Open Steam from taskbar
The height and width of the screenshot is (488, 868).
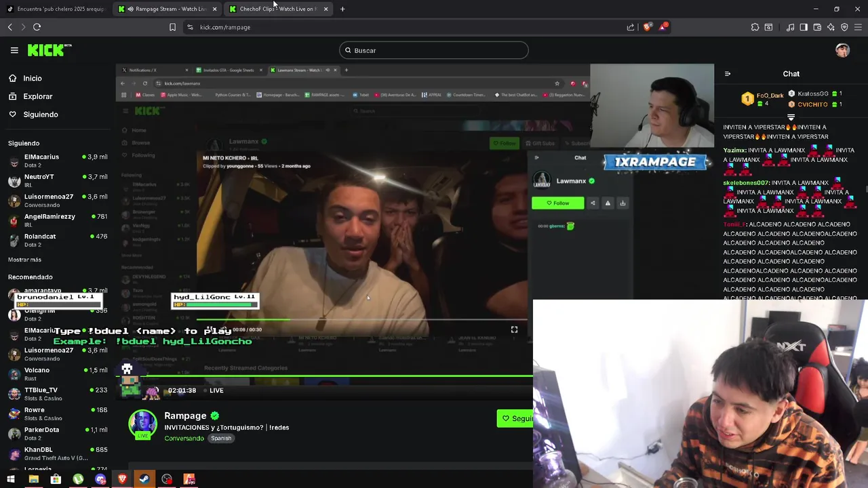[144, 479]
